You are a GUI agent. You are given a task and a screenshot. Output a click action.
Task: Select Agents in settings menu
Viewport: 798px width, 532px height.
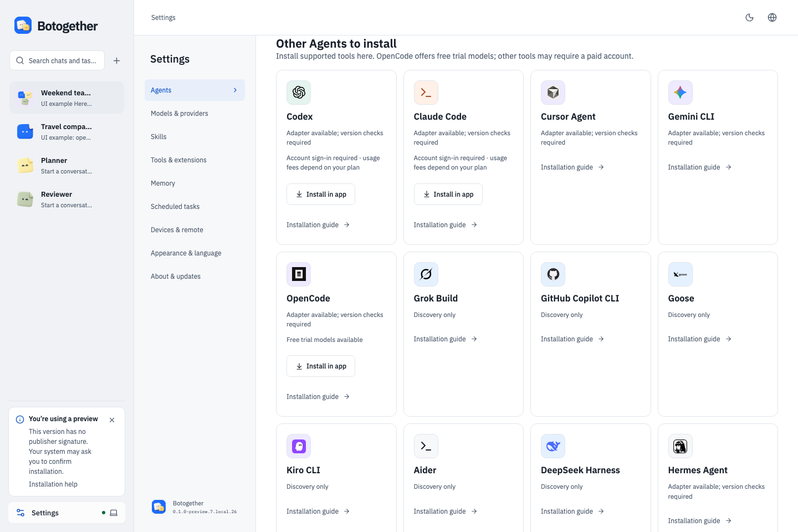click(x=195, y=90)
